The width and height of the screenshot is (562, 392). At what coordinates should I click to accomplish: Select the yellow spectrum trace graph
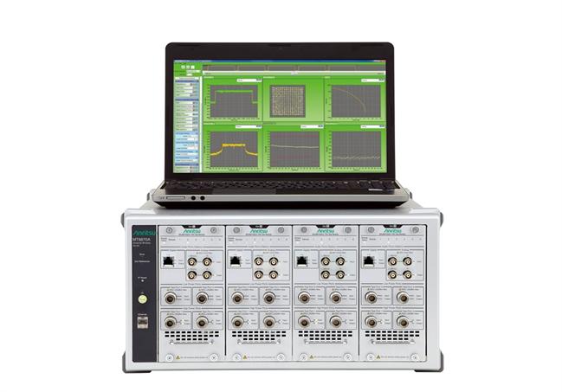pos(232,148)
